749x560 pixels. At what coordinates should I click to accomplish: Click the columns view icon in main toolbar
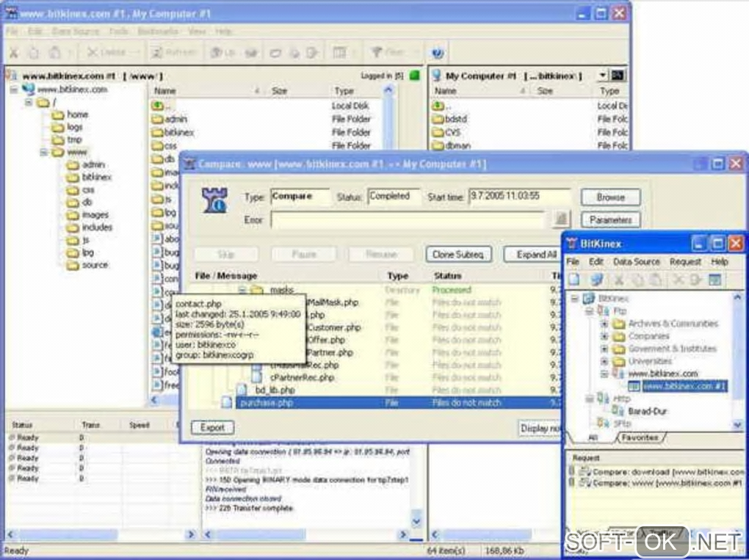point(339,53)
